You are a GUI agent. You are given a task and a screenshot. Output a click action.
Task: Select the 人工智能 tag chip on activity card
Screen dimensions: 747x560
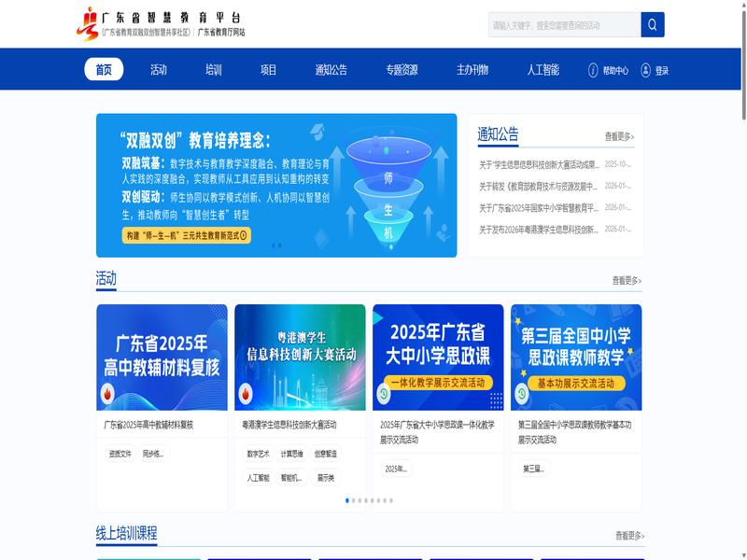point(258,478)
